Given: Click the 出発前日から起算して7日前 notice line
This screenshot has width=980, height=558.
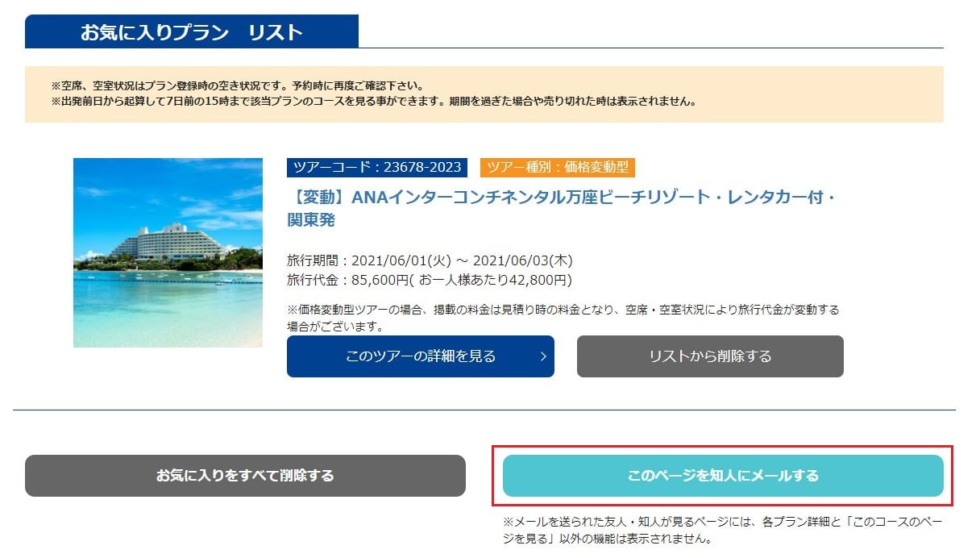Looking at the screenshot, I should 373,102.
